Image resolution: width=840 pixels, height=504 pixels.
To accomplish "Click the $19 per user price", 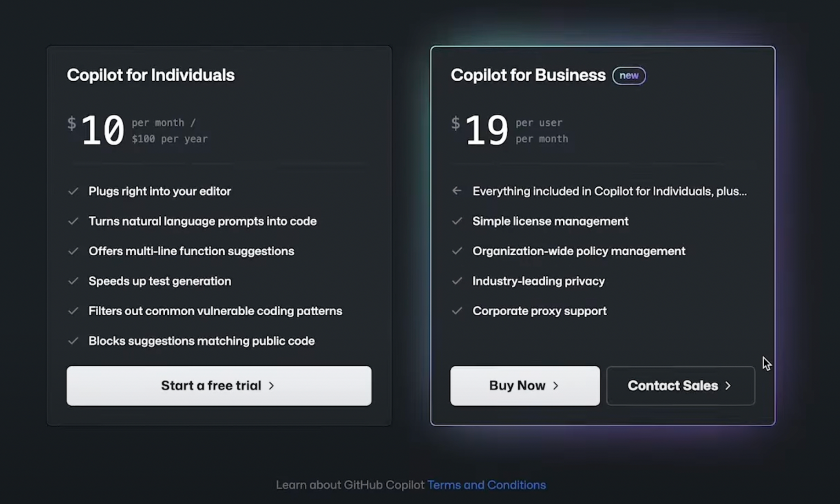I will pos(487,130).
